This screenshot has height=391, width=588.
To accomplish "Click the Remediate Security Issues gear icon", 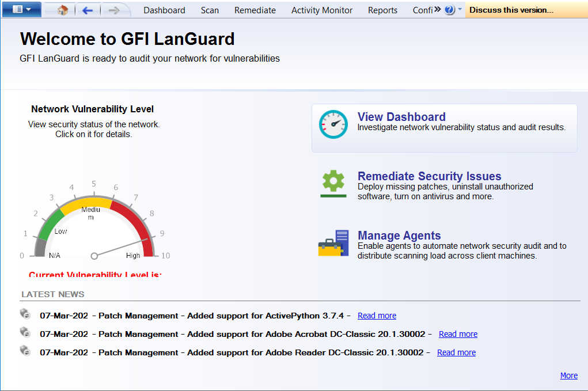I will point(333,184).
